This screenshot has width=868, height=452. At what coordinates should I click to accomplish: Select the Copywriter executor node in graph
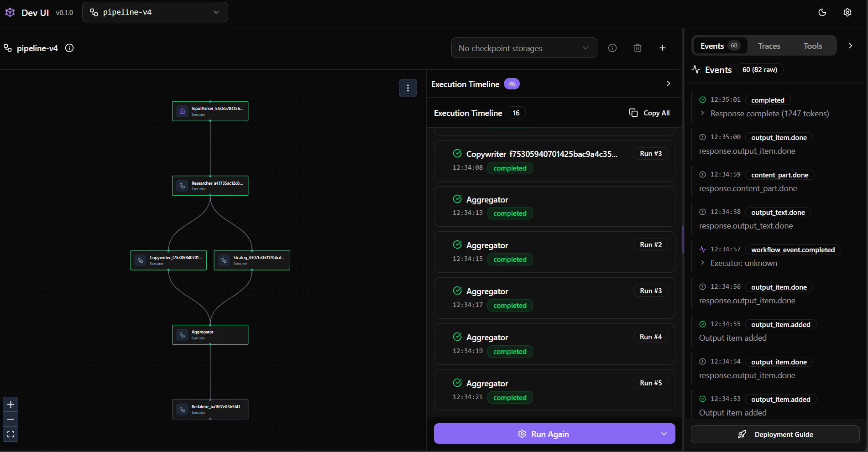point(168,260)
